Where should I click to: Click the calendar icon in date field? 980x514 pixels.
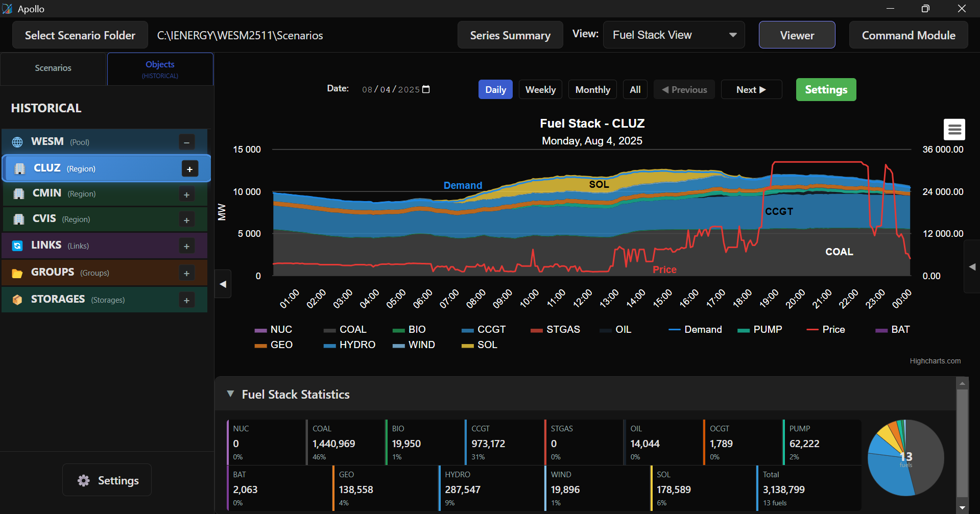pyautogui.click(x=426, y=89)
